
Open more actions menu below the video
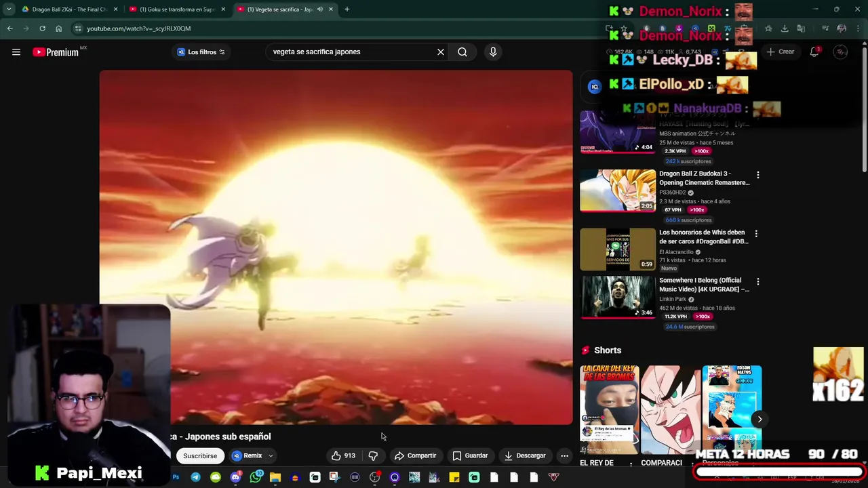pos(564,455)
